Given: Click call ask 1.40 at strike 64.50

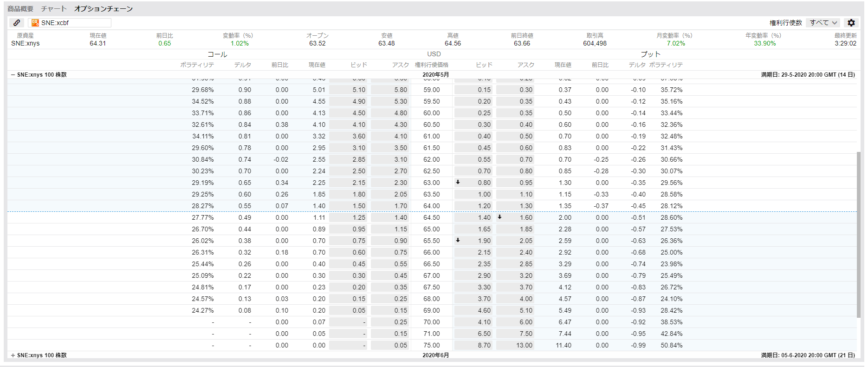Looking at the screenshot, I should (x=390, y=217).
